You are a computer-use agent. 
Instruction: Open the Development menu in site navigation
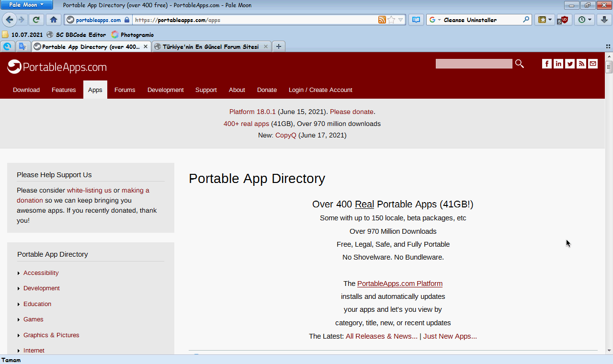tap(166, 90)
